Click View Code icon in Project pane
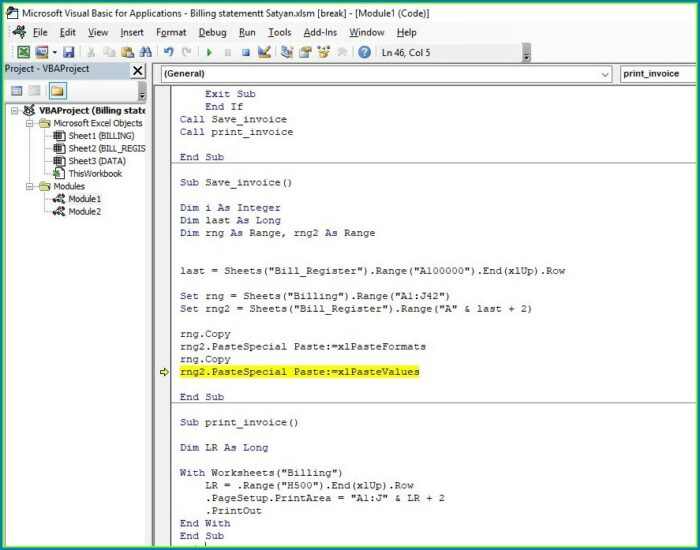 point(17,91)
